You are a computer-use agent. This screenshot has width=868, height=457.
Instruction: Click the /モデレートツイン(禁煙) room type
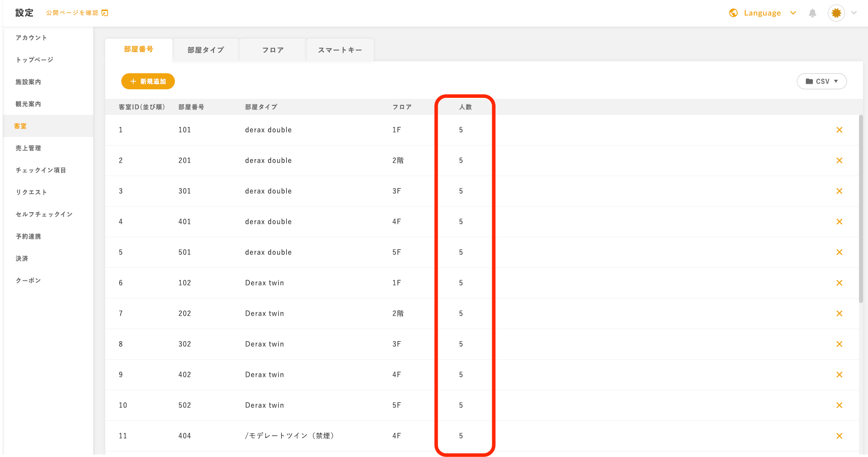(x=290, y=436)
